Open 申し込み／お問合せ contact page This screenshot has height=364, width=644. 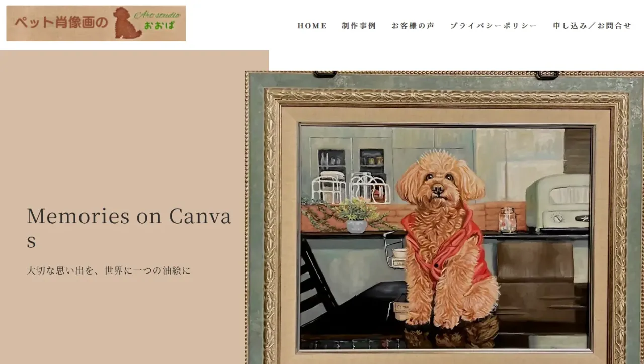coord(592,26)
